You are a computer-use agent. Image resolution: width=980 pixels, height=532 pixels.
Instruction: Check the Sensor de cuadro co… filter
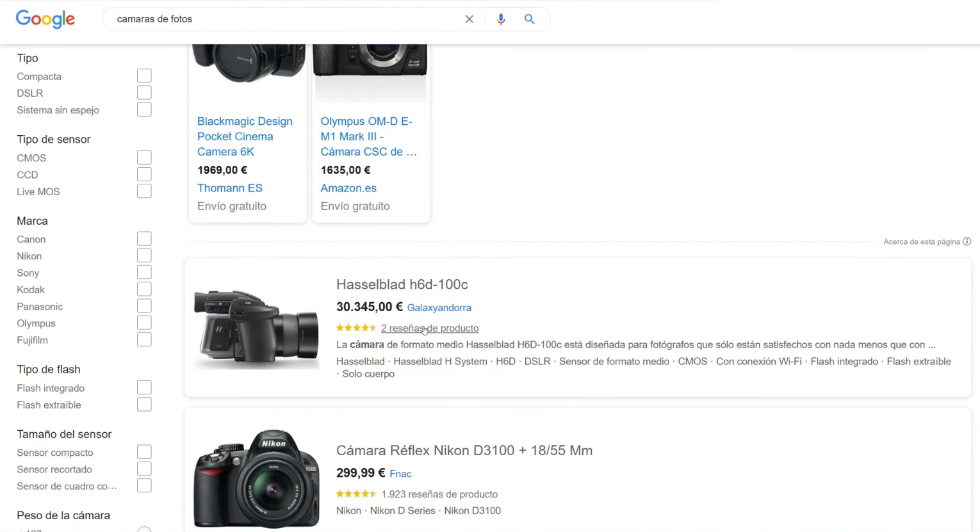[144, 486]
